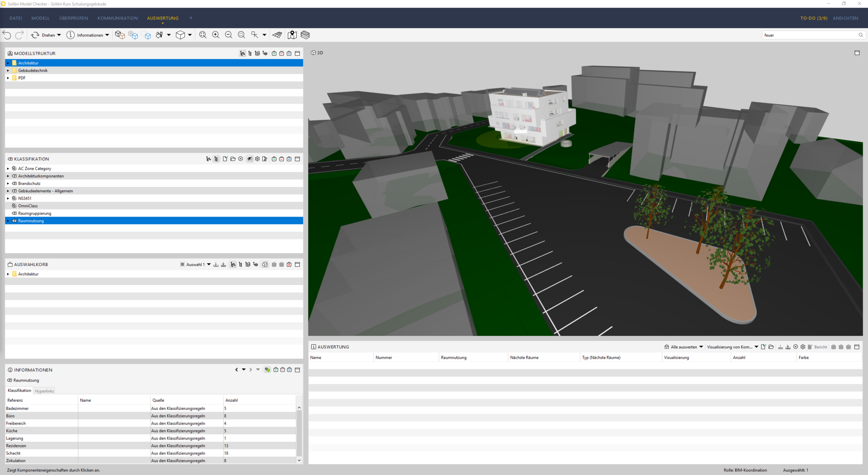Viewport: 868px width, 475px height.
Task: Select the Klassifikation tab in Informationen
Action: pyautogui.click(x=19, y=390)
